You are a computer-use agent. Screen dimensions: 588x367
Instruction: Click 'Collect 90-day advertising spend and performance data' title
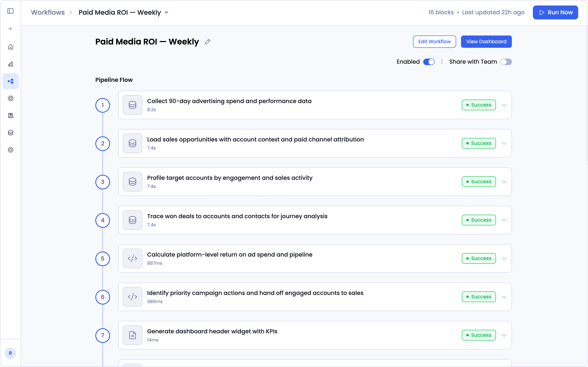tap(229, 101)
